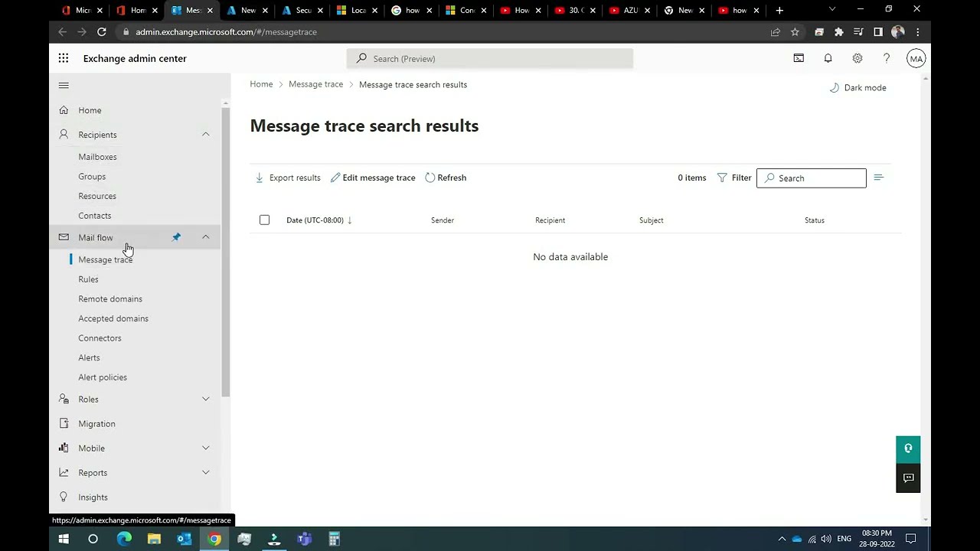The height and width of the screenshot is (551, 980).
Task: Open Mailboxes under Recipients
Action: point(97,157)
